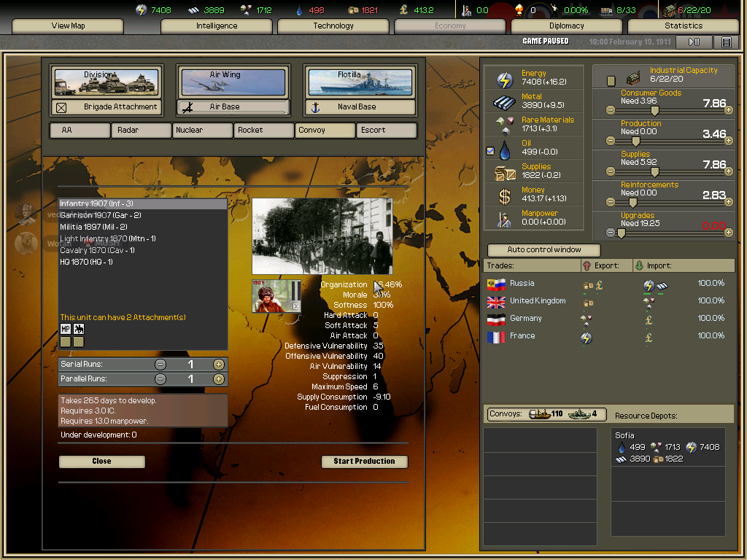Click the Oil droplet resource icon

click(505, 150)
